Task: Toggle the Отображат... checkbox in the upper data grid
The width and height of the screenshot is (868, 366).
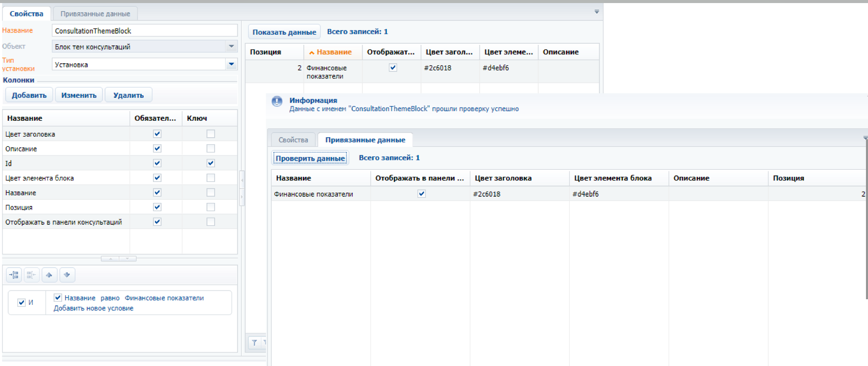Action: (392, 67)
